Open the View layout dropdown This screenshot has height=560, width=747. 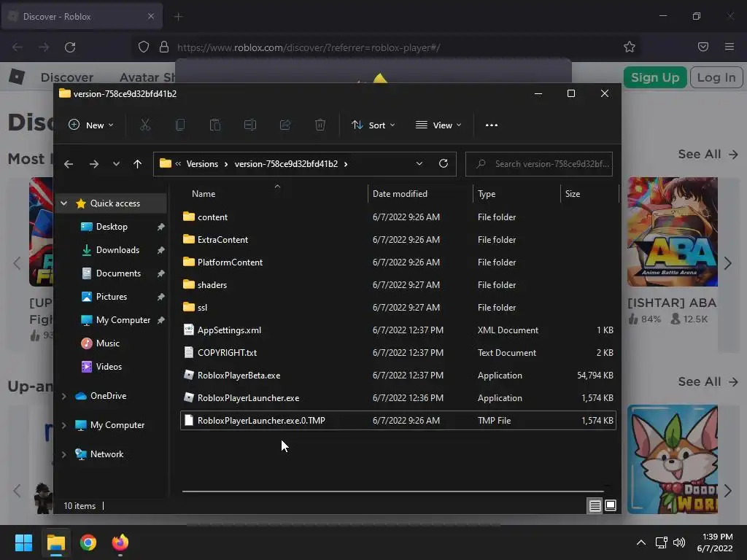tap(438, 125)
